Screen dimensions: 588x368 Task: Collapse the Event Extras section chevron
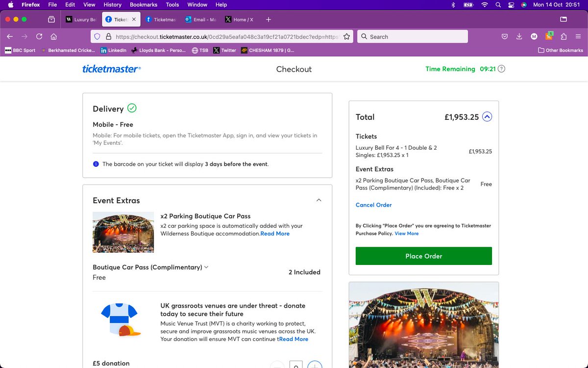319,200
